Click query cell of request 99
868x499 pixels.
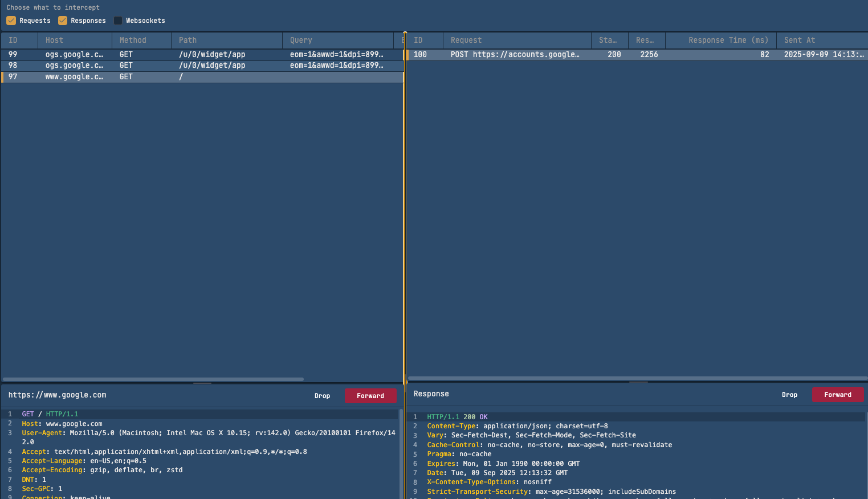[337, 55]
